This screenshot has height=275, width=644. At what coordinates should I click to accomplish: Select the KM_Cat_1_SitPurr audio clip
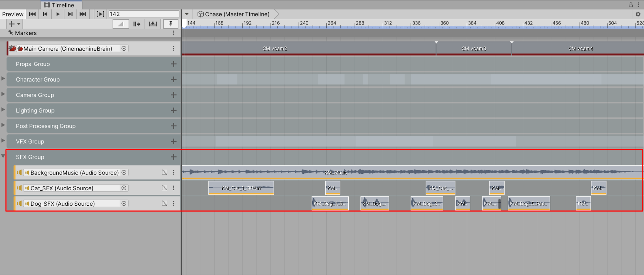pos(241,188)
